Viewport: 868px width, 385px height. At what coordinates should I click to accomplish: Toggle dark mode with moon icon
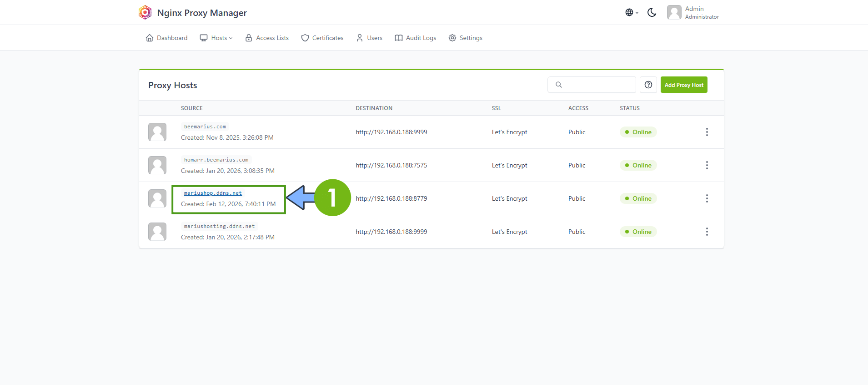pos(652,12)
